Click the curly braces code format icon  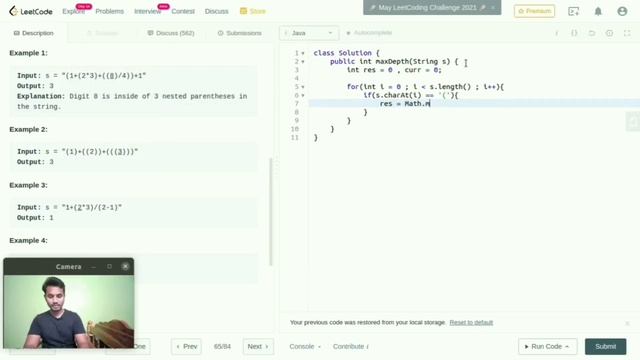(x=574, y=33)
